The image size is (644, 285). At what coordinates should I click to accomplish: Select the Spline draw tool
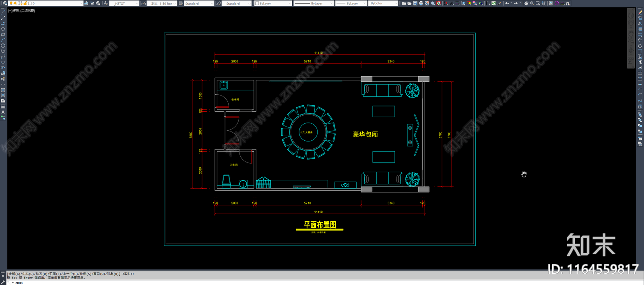click(x=3, y=57)
